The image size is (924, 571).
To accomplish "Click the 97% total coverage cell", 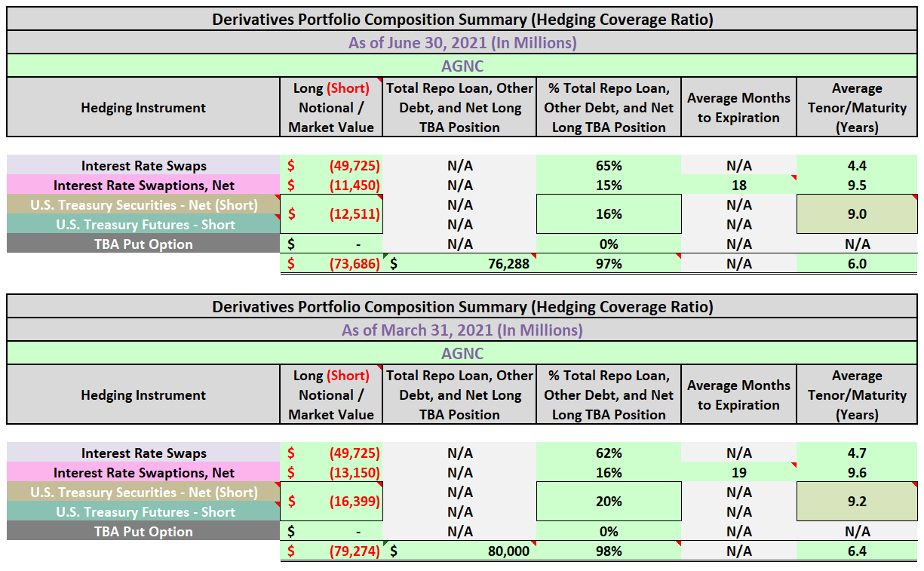I will pyautogui.click(x=609, y=264).
